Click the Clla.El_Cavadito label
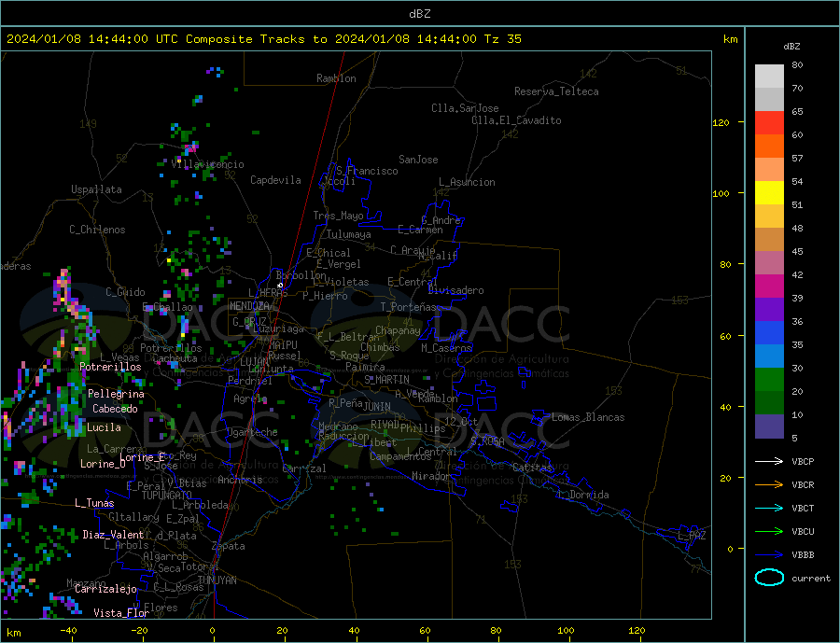This screenshot has height=643, width=840. pyautogui.click(x=516, y=120)
